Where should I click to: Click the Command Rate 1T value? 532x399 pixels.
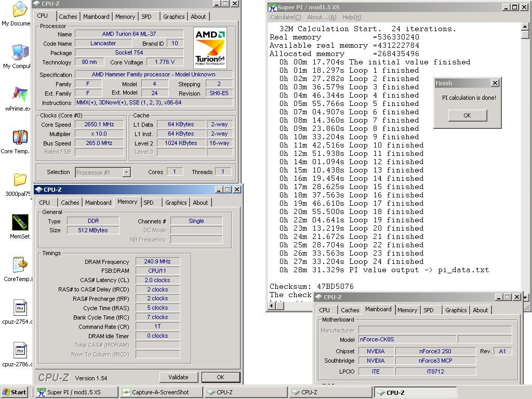coord(157,326)
